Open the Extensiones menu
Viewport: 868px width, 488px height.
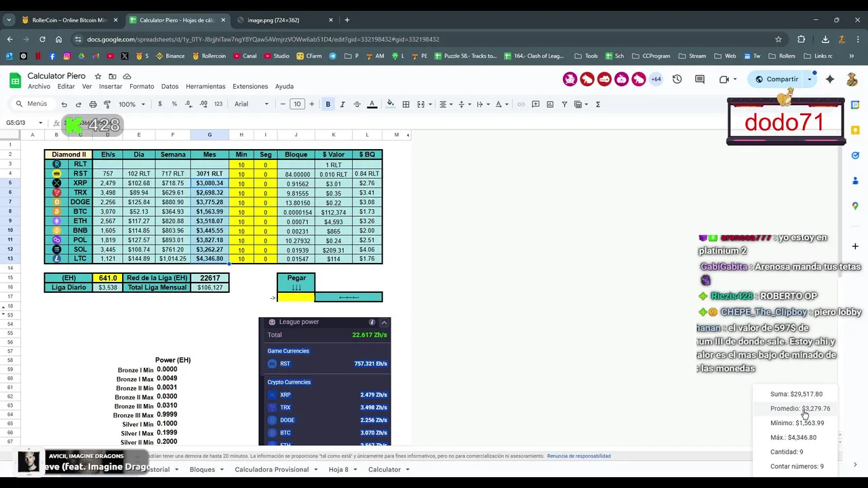[250, 87]
